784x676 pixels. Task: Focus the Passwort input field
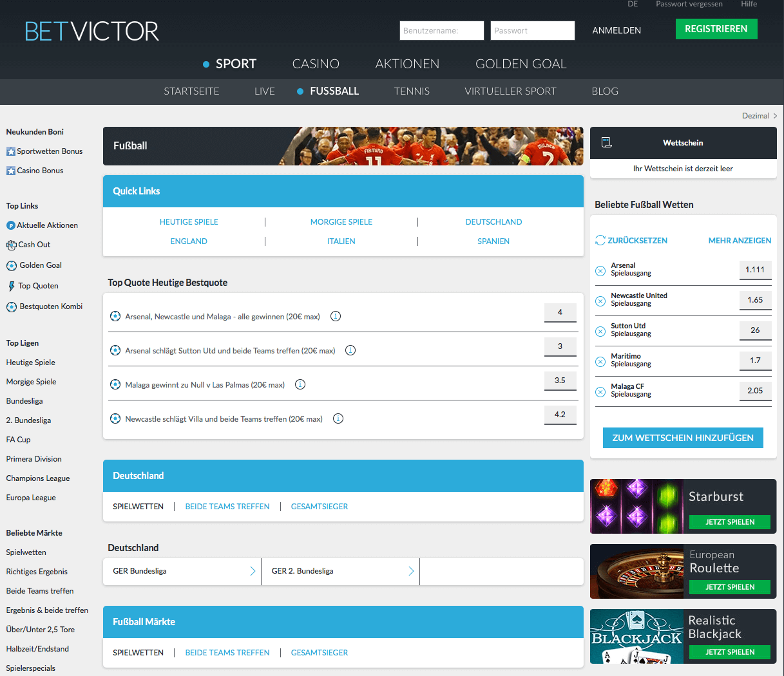(533, 30)
